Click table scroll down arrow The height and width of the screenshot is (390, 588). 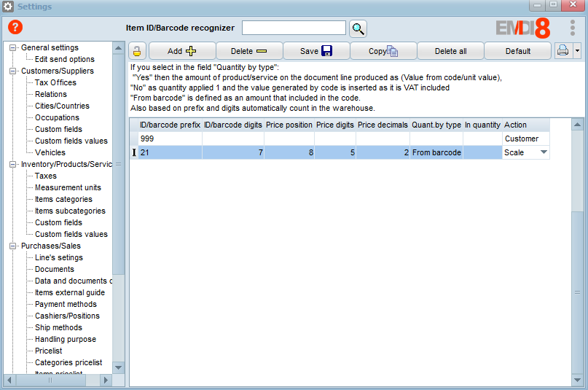(578, 381)
